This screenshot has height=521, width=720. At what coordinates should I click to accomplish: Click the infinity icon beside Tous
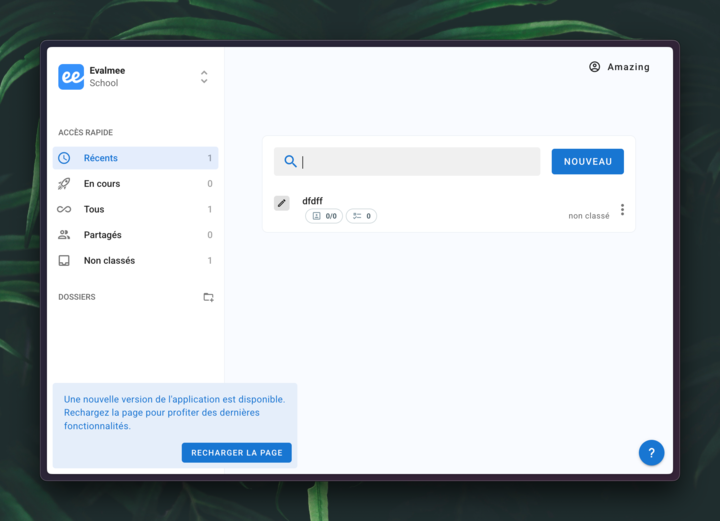(64, 209)
